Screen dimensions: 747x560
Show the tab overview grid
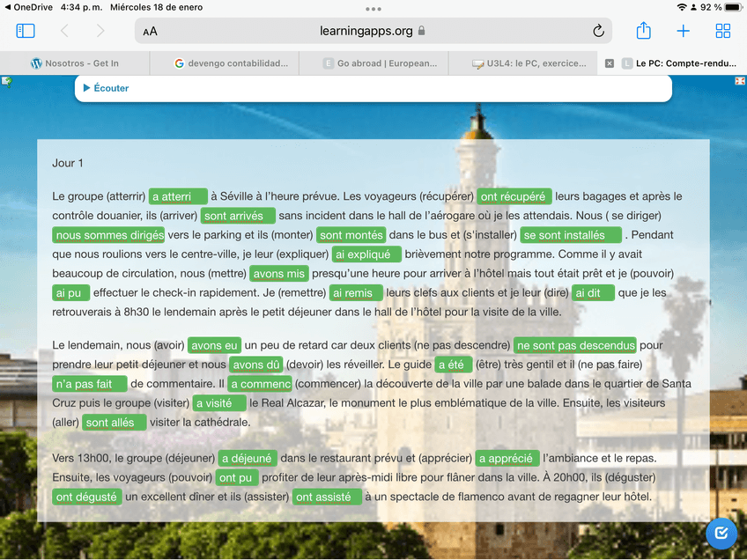pos(722,31)
